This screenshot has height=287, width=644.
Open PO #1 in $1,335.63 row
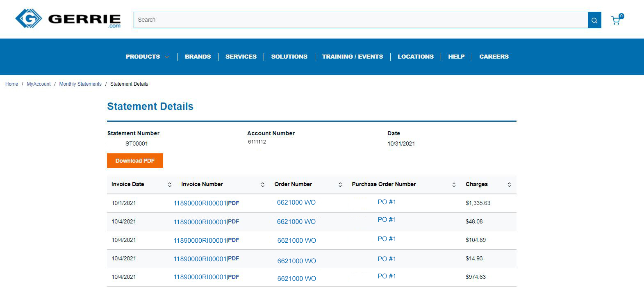click(387, 202)
